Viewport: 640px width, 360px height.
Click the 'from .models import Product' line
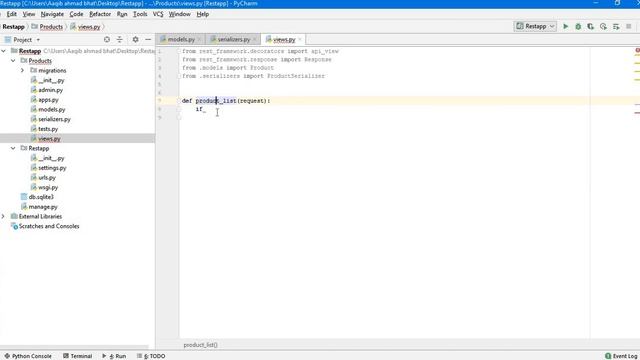pos(228,68)
